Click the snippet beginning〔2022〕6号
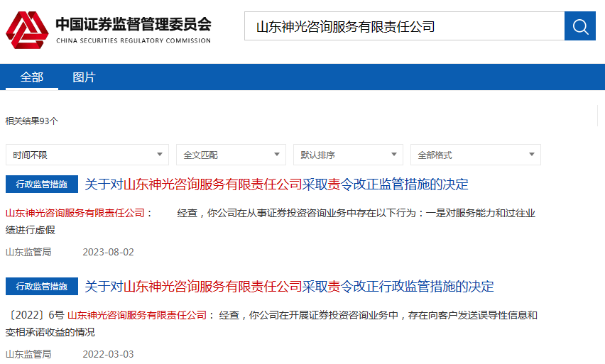605x364 pixels. 272,324
